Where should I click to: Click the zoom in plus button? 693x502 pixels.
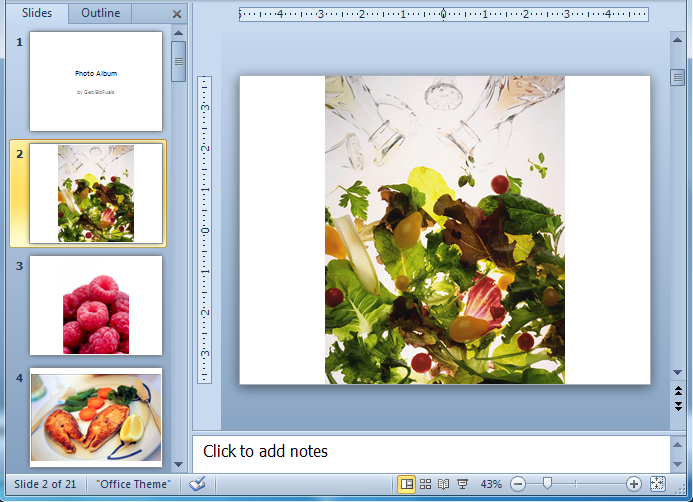click(x=634, y=484)
